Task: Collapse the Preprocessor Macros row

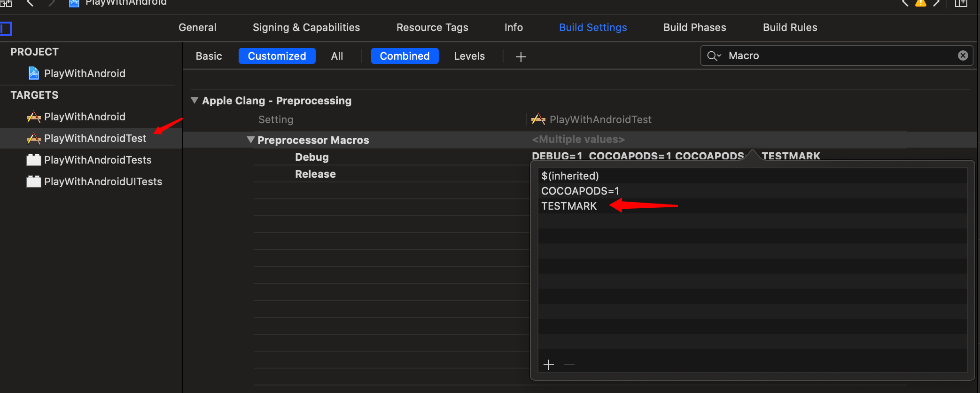Action: point(251,140)
